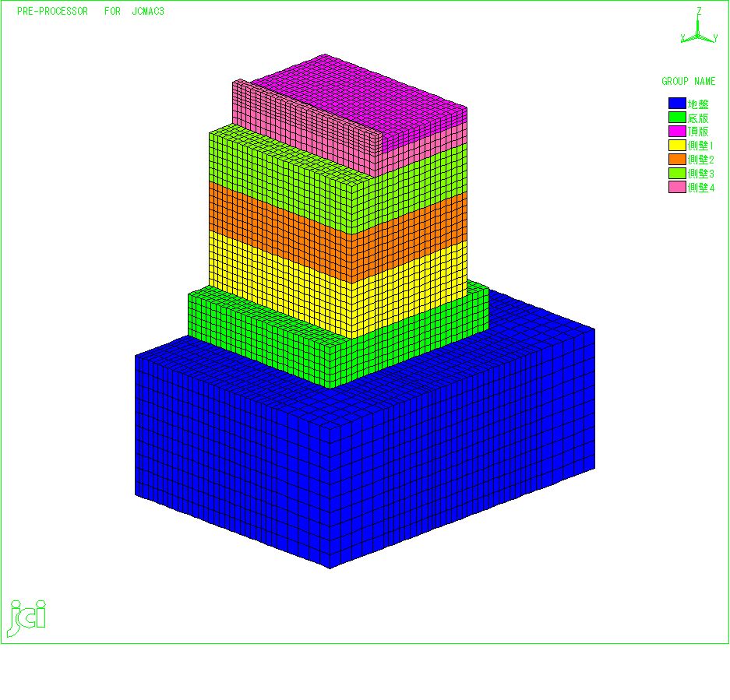
Task: Select the orange 側壁2 legend swatch
Action: [x=677, y=159]
